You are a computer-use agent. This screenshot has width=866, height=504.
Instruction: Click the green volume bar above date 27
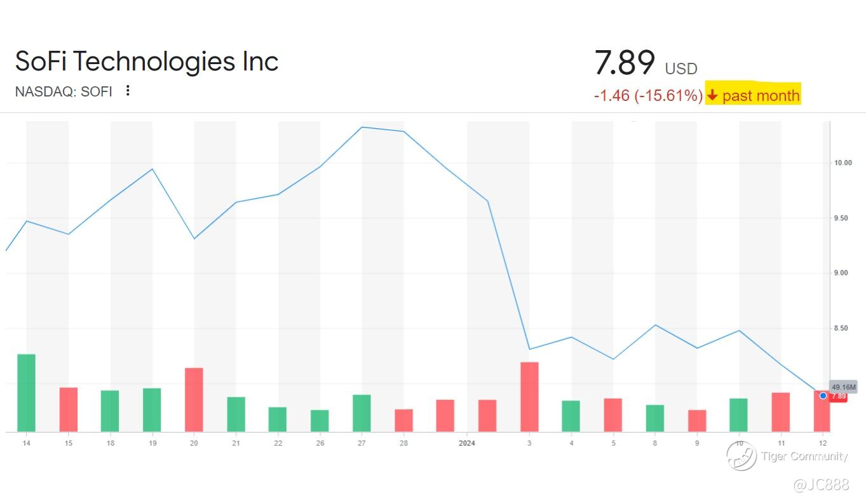pos(362,413)
